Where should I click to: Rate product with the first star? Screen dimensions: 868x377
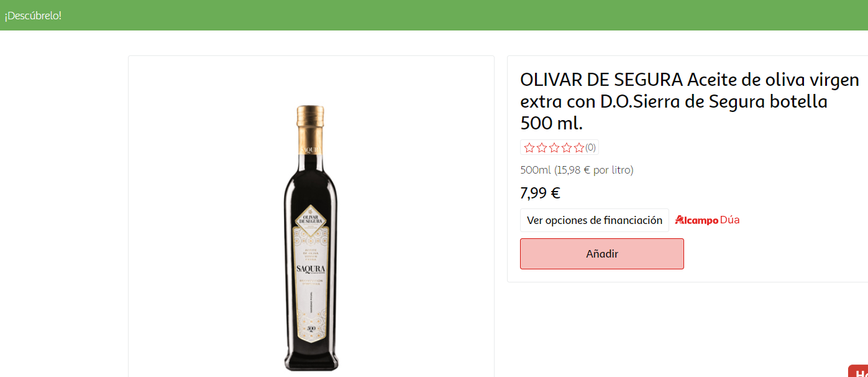529,147
